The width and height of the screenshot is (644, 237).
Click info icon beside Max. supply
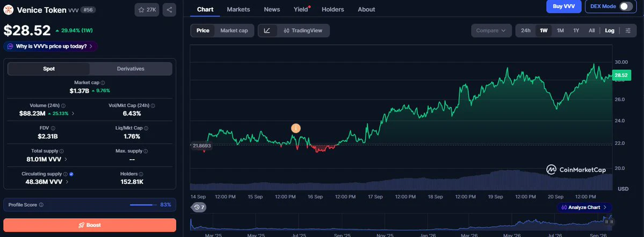click(x=146, y=151)
